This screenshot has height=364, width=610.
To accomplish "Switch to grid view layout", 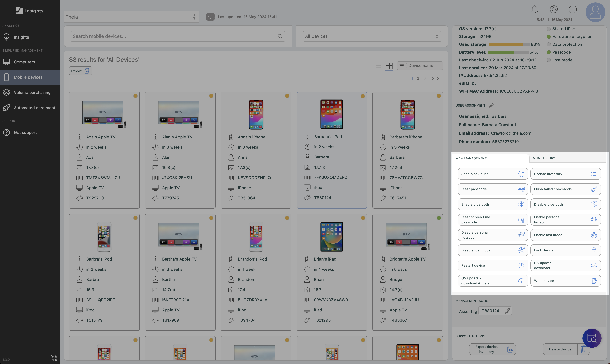I will point(389,66).
